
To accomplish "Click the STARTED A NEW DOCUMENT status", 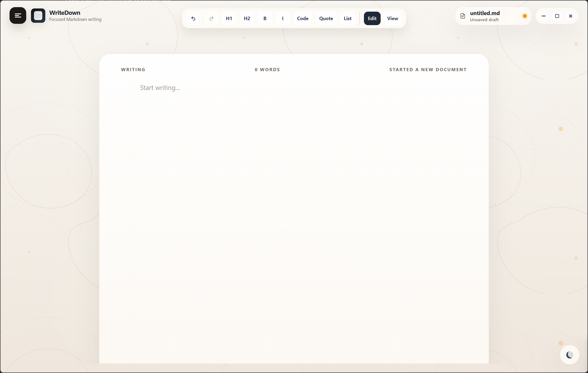I will (x=428, y=69).
